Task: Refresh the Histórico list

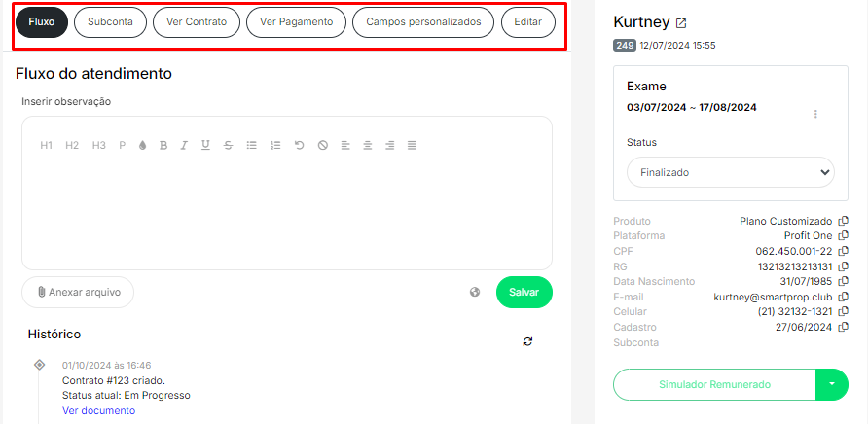Action: point(527,341)
